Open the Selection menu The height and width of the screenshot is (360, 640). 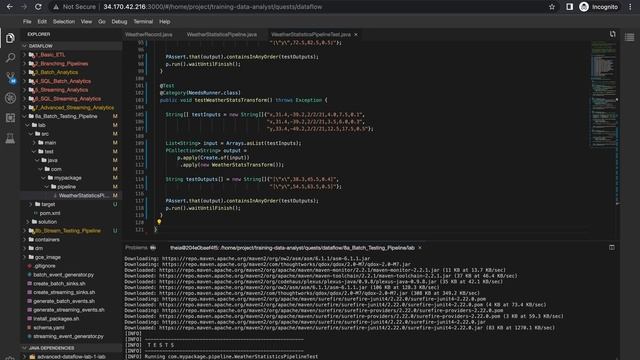coord(64,22)
